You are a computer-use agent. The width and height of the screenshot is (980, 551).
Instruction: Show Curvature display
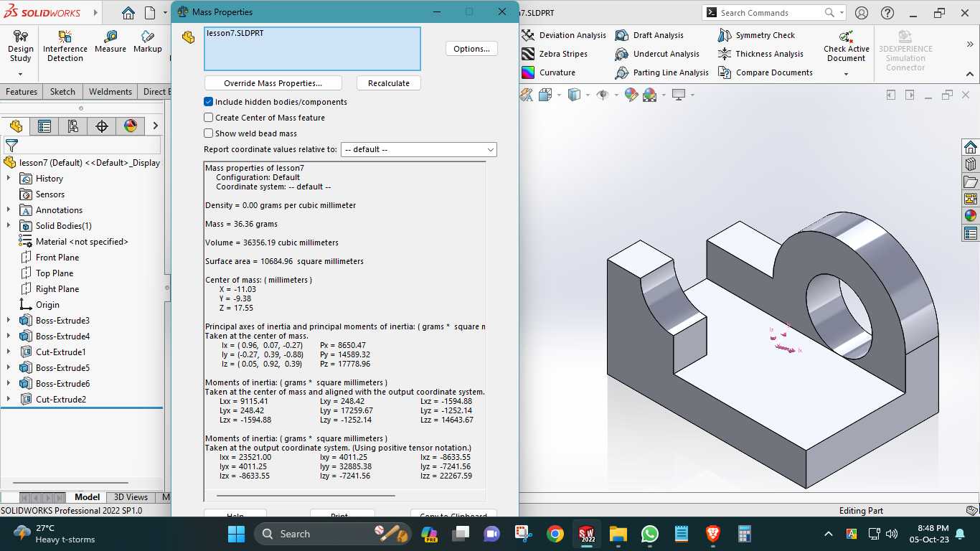(x=549, y=72)
